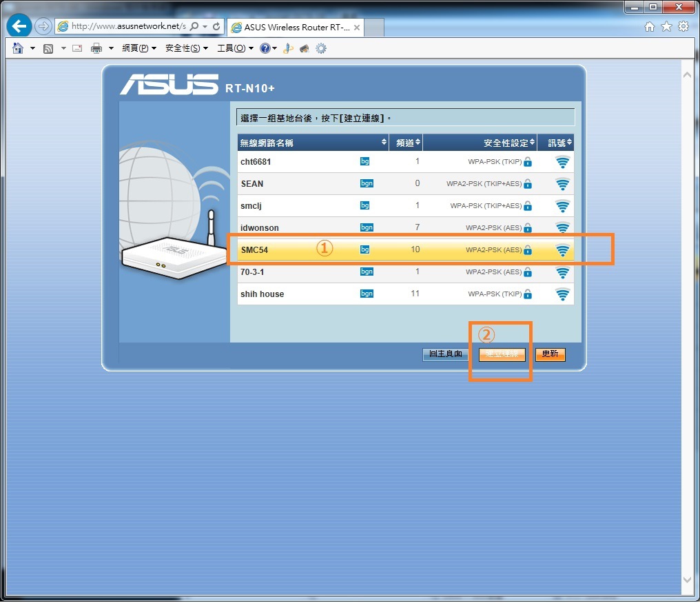The height and width of the screenshot is (603, 700).
Task: Expand the feeds icon dropdown arrow
Action: point(63,48)
